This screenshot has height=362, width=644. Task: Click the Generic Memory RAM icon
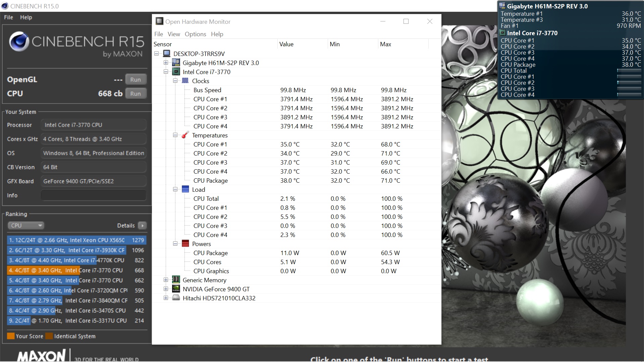pos(176,280)
